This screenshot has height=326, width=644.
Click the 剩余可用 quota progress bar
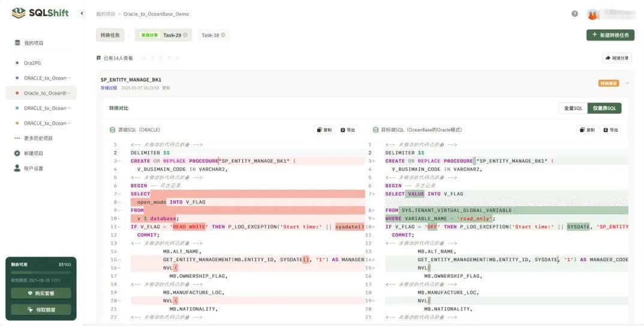[x=41, y=273]
